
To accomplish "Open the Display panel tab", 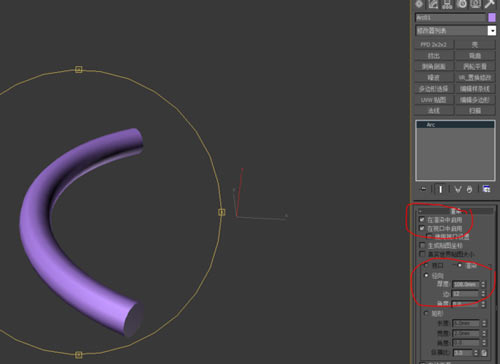I will click(x=476, y=4).
